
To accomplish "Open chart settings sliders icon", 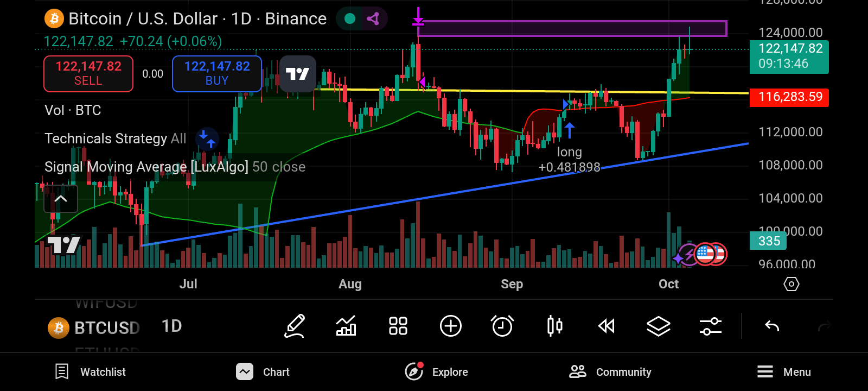I will pyautogui.click(x=710, y=326).
